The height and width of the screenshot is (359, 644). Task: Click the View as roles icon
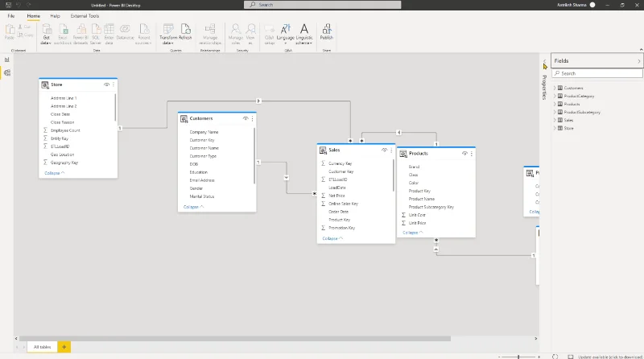250,29
